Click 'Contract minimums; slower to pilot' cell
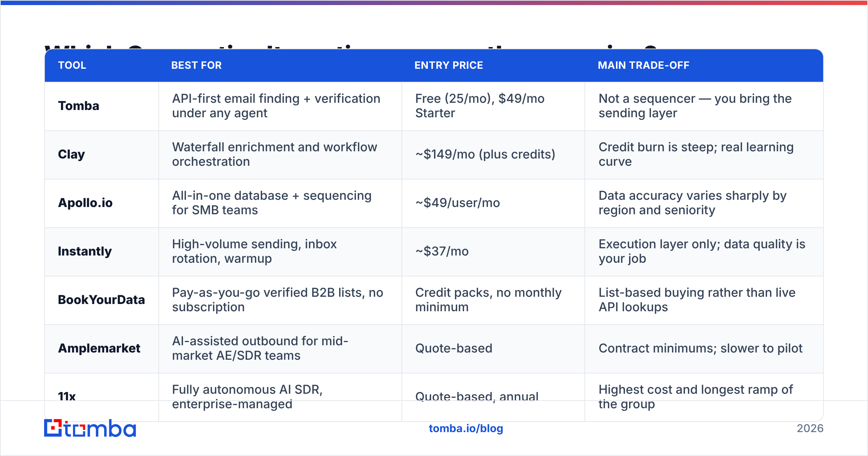This screenshot has height=456, width=868. coord(704,349)
